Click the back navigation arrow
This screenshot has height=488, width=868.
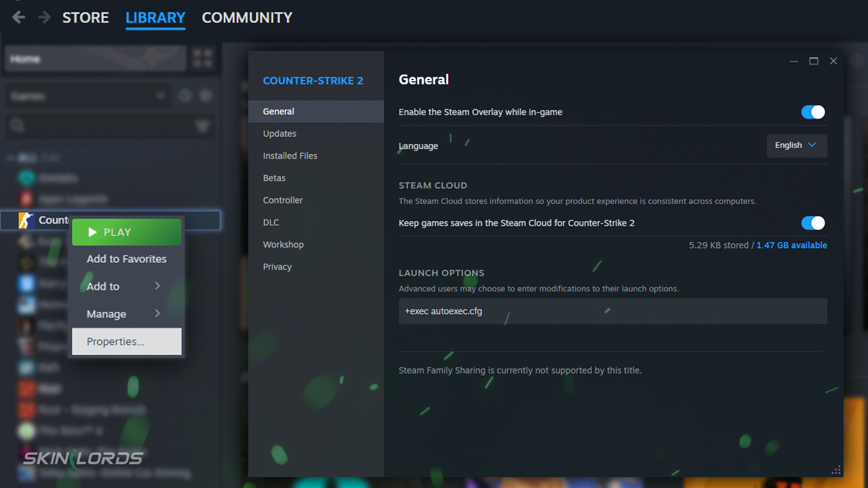coord(19,18)
